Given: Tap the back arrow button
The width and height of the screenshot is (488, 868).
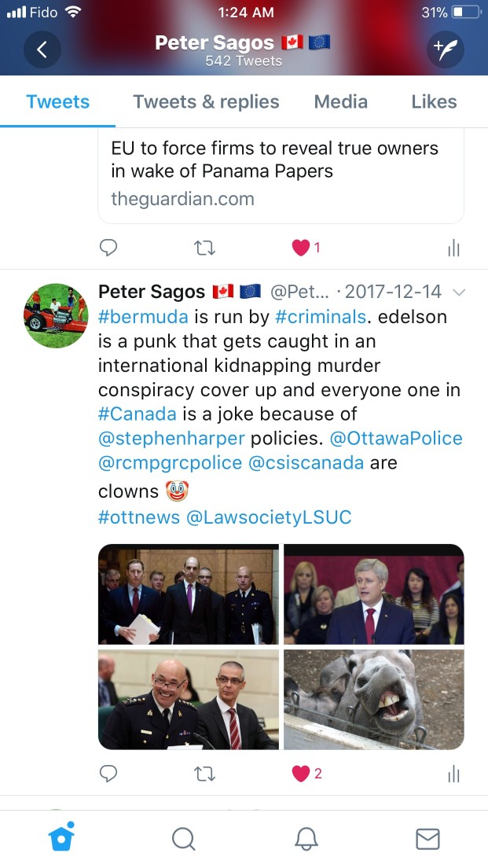Looking at the screenshot, I should click(42, 50).
